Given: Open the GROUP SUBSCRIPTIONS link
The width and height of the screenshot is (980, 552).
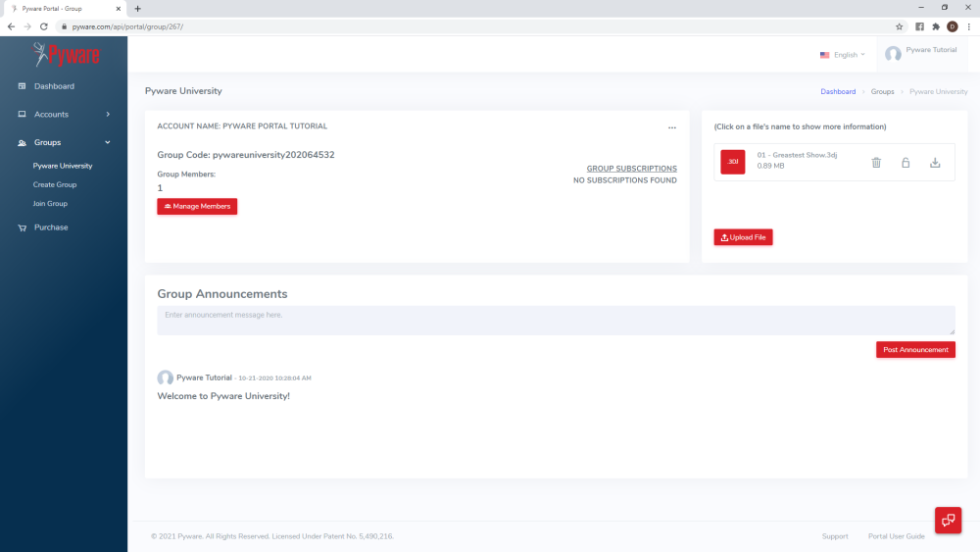Looking at the screenshot, I should [631, 169].
